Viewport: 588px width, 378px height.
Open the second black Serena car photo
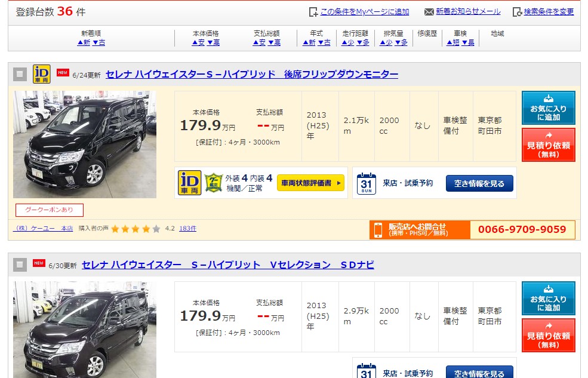pos(85,330)
